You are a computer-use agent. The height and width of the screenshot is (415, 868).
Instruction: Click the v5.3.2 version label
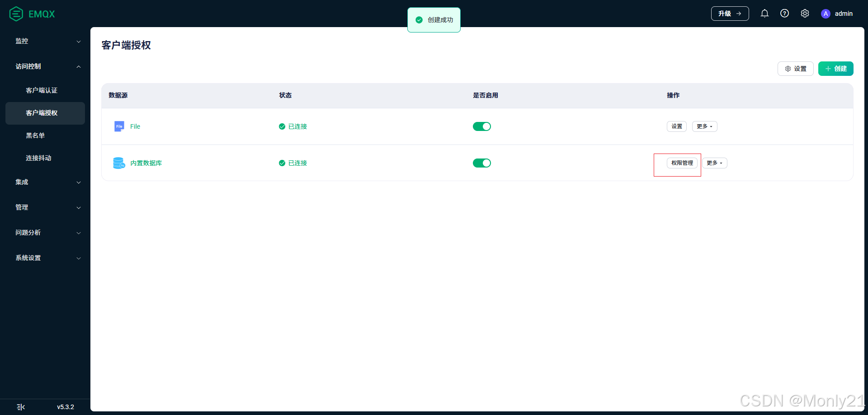[x=66, y=407]
